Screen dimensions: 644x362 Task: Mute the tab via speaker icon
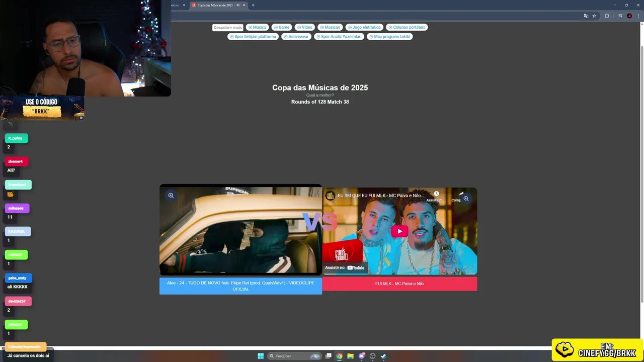238,5
